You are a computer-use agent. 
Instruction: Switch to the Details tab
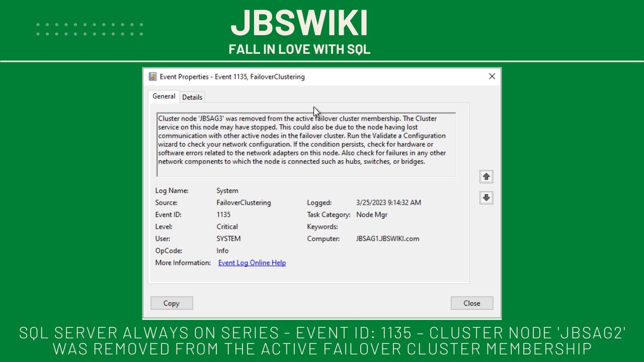192,97
